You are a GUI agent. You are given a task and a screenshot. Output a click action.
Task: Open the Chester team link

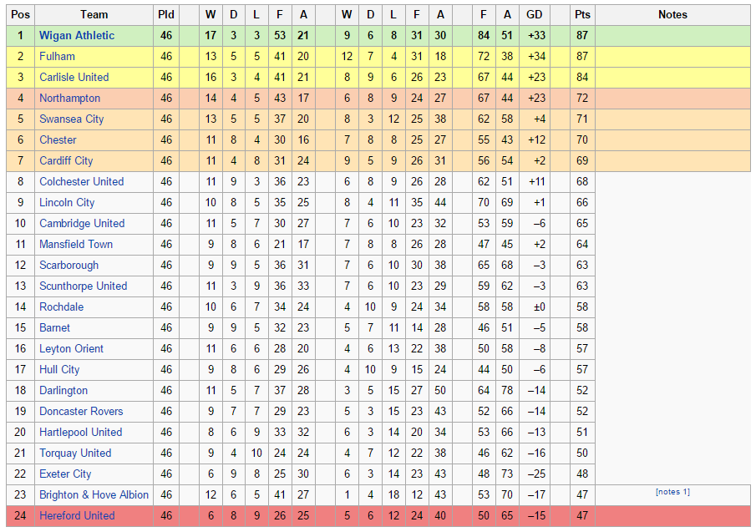click(58, 139)
